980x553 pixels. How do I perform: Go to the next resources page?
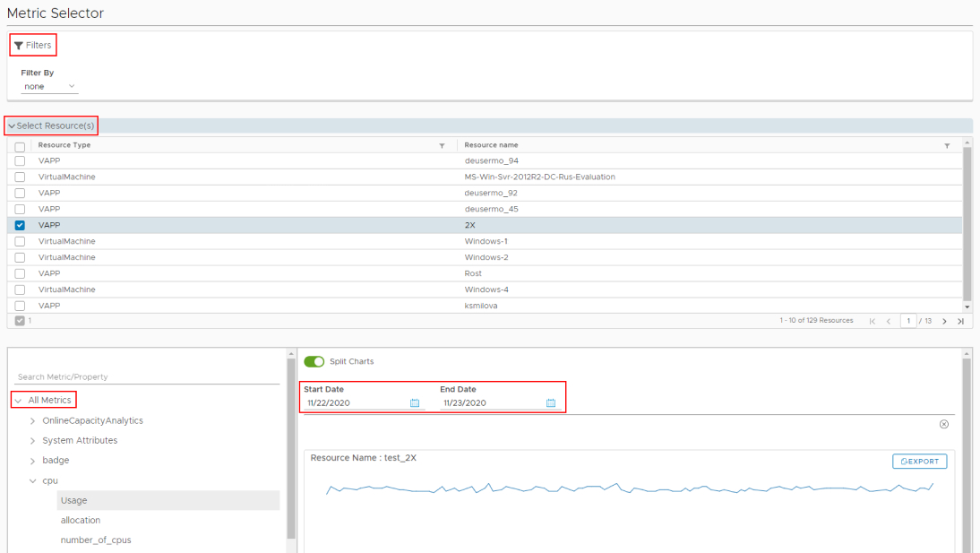tap(944, 321)
